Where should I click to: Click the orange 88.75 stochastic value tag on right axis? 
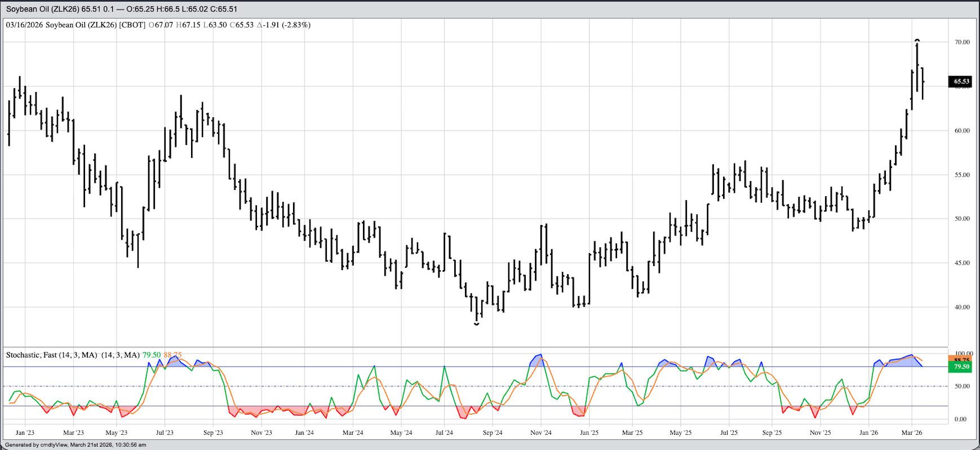point(961,359)
